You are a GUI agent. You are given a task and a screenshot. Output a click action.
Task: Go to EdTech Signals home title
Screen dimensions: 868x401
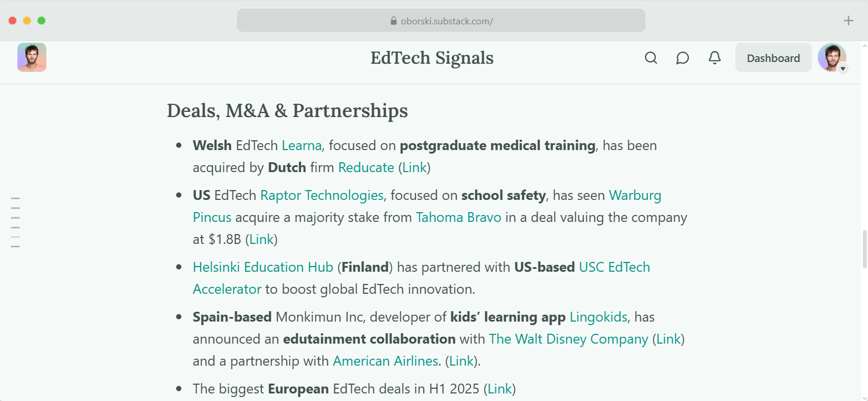click(x=432, y=58)
